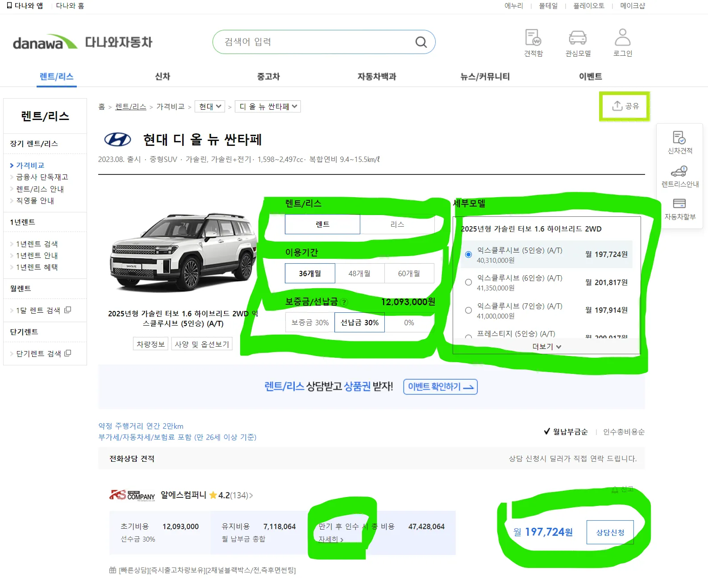Select 48개월 usage period

click(x=359, y=273)
